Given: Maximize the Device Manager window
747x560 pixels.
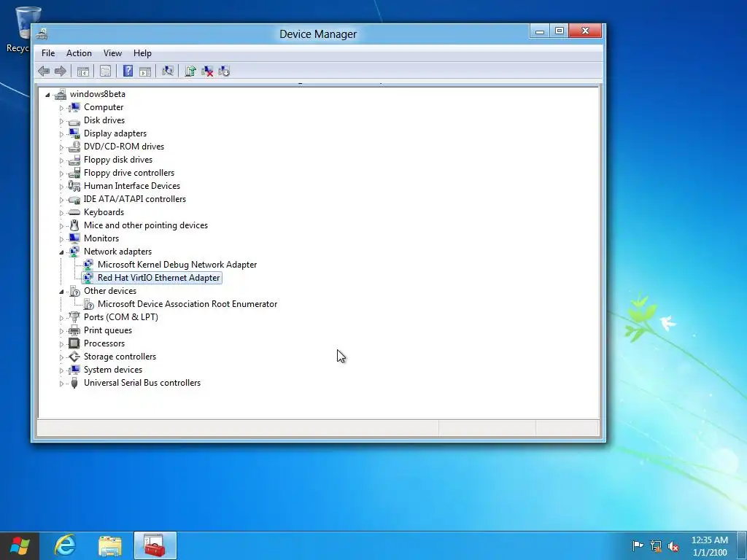Looking at the screenshot, I should (x=560, y=31).
